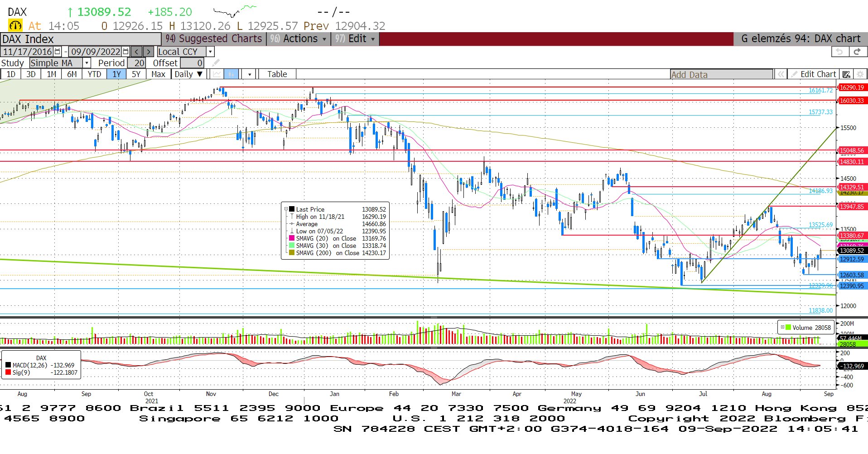Open the Actions menu

[299, 39]
